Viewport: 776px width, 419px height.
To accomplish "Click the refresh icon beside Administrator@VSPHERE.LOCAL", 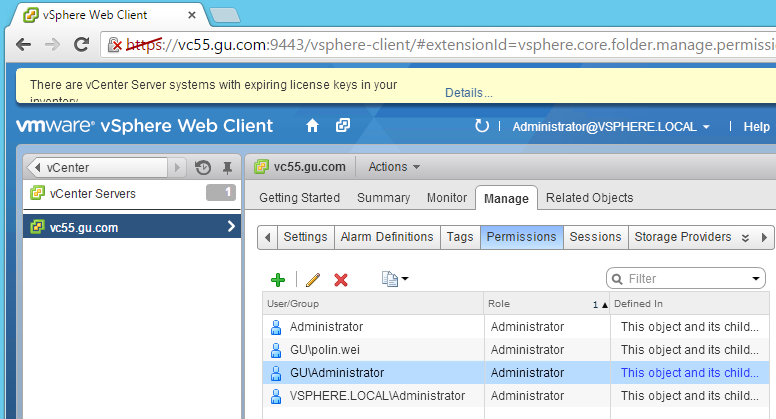I will pos(482,126).
